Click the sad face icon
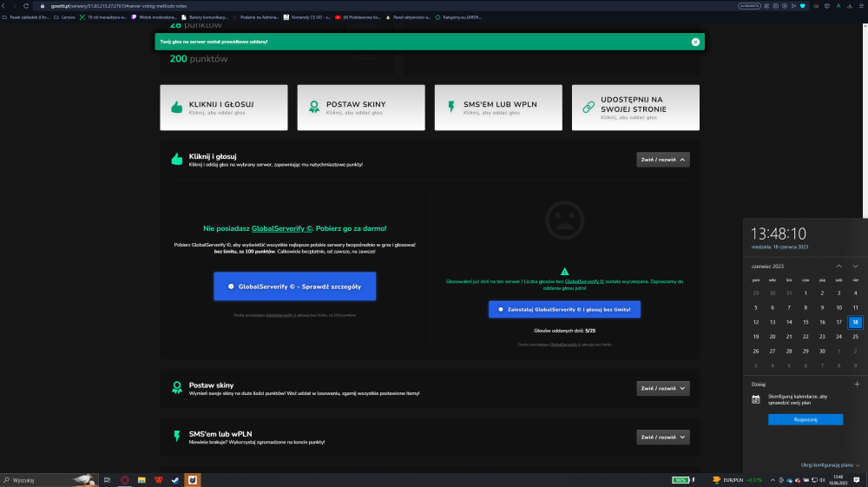Image resolution: width=868 pixels, height=487 pixels. [x=565, y=220]
